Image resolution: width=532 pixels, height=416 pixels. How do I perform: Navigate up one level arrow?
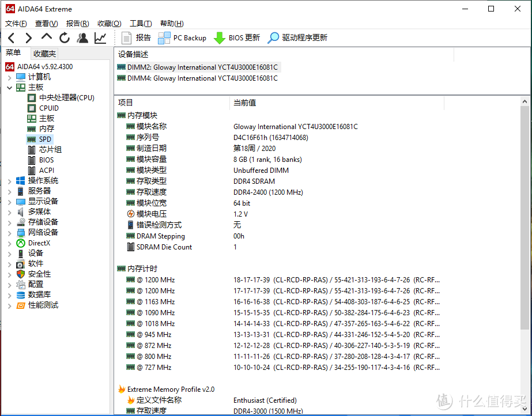point(47,37)
